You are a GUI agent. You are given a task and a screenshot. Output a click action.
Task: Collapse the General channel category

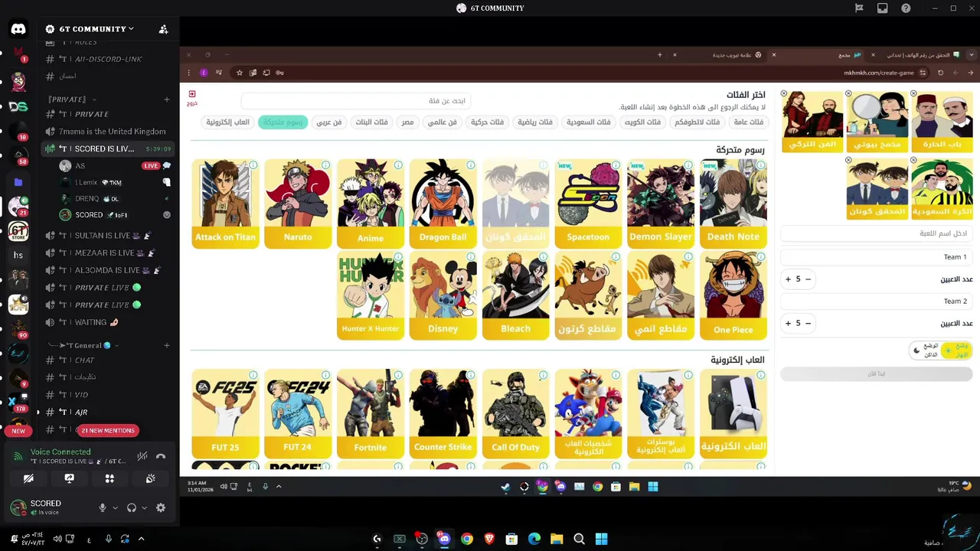[x=84, y=345]
